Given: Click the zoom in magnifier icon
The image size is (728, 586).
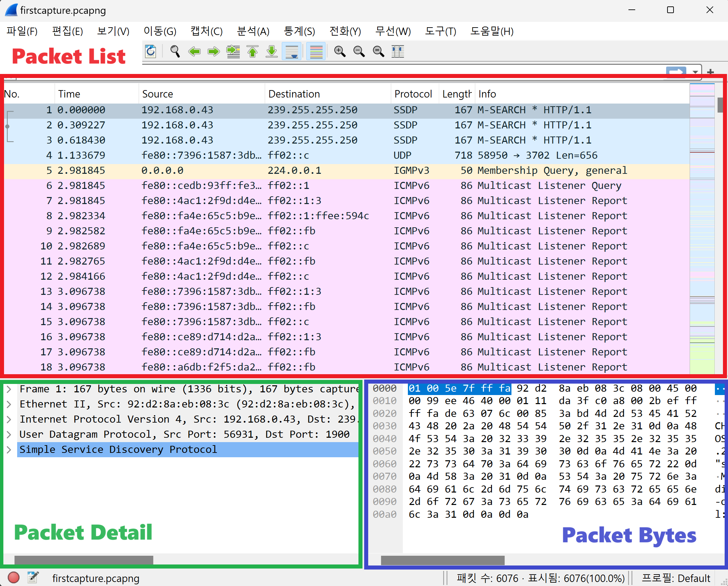Looking at the screenshot, I should (x=340, y=52).
